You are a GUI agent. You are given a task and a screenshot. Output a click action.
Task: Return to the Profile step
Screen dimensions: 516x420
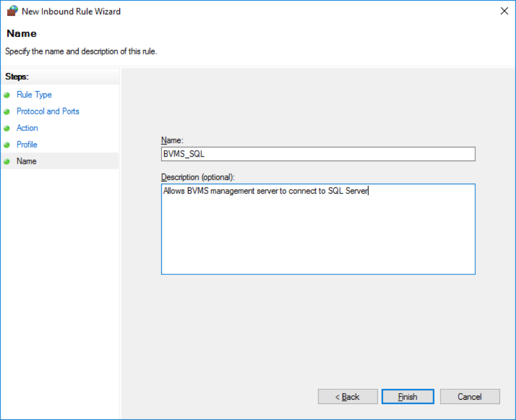27,144
